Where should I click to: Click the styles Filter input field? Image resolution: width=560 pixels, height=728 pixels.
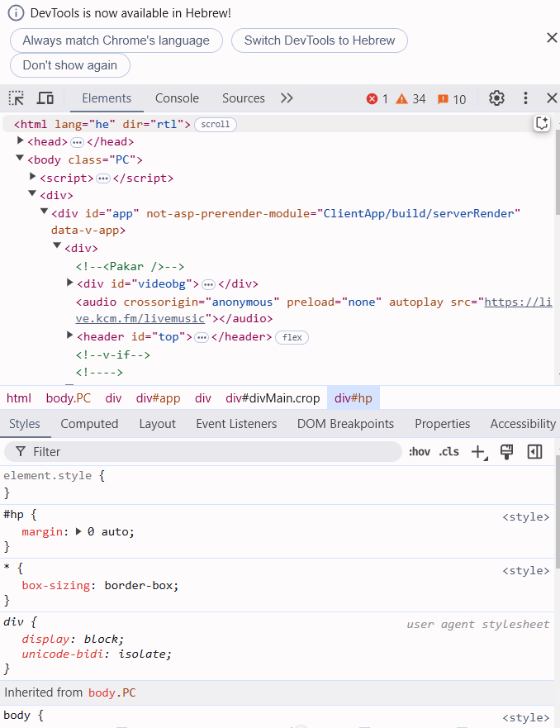[206, 451]
